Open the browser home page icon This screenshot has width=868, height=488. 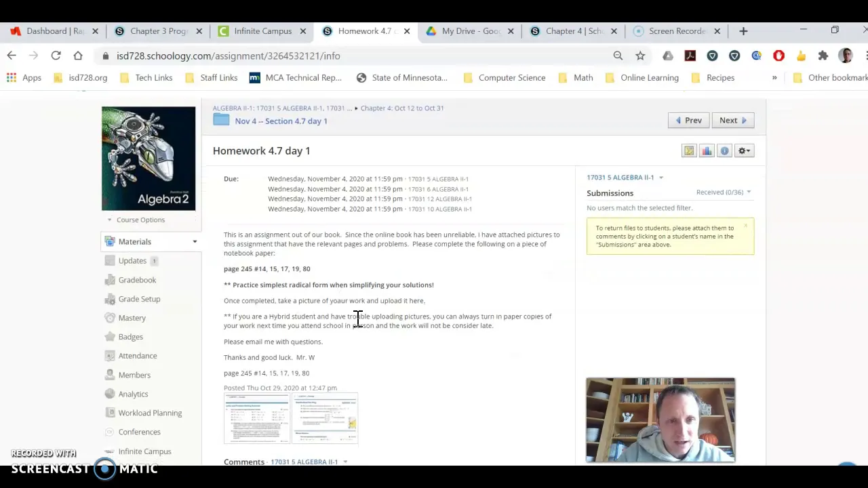coord(78,56)
